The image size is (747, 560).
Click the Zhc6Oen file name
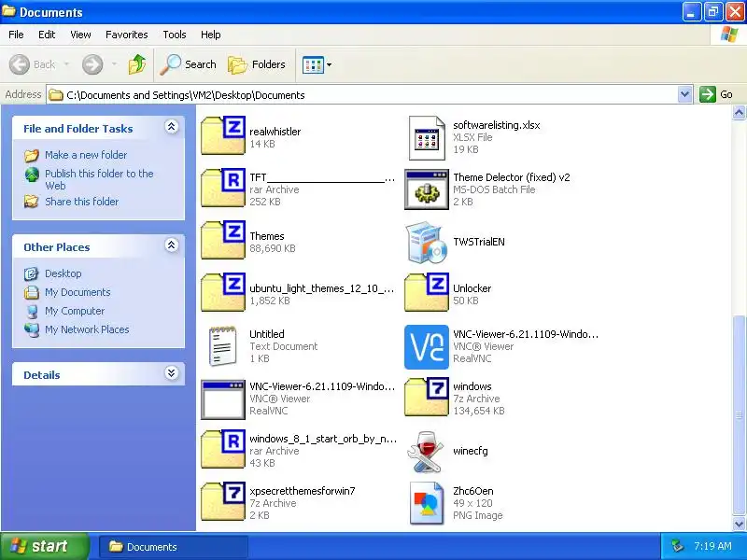tap(473, 491)
